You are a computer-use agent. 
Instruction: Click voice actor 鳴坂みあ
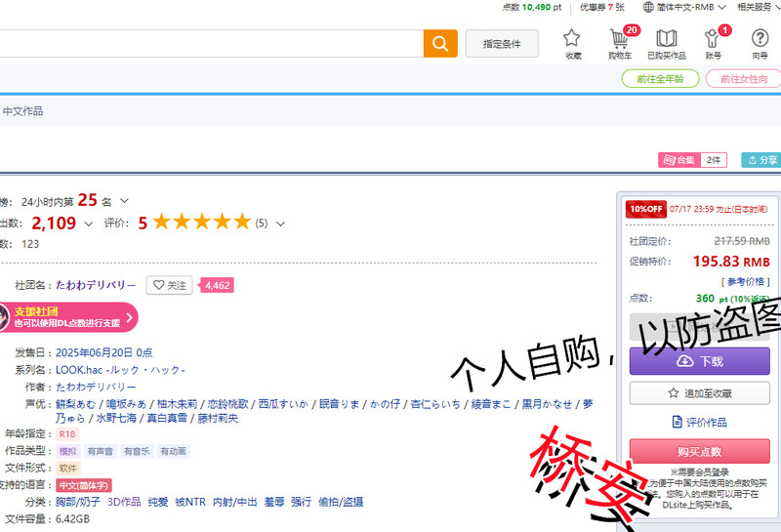[x=127, y=404]
